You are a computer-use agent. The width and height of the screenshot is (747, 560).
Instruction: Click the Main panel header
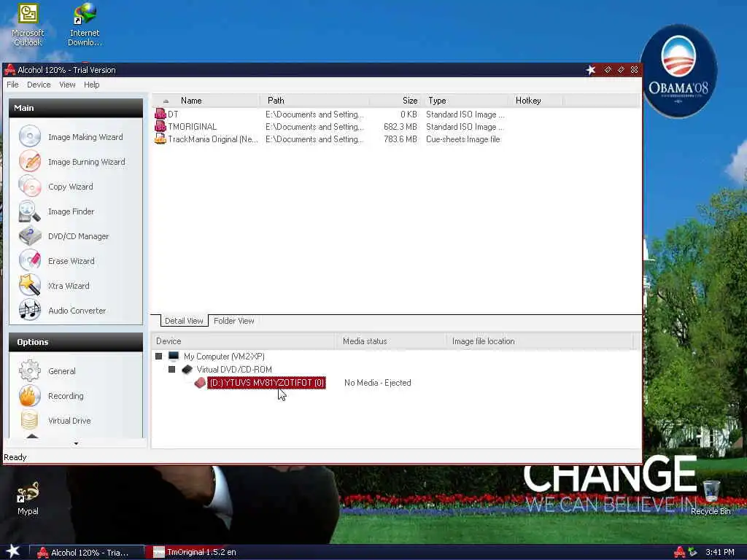point(76,108)
